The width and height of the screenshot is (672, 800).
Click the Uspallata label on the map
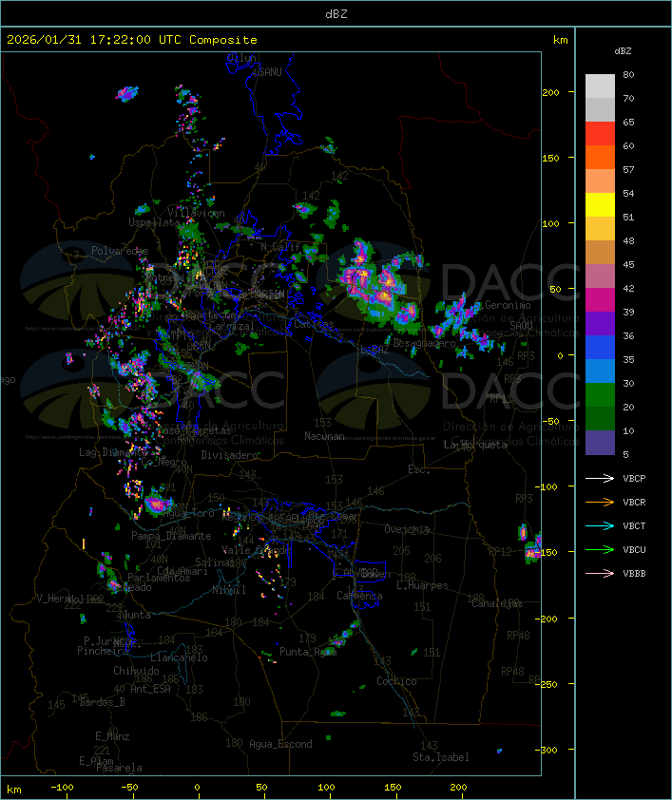tap(154, 221)
